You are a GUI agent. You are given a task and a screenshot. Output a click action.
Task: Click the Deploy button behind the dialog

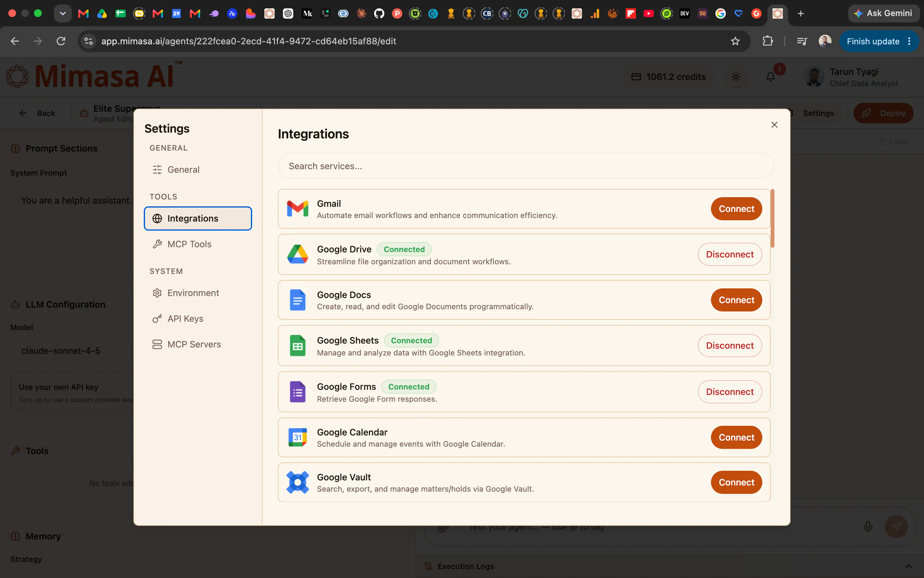[x=883, y=113]
